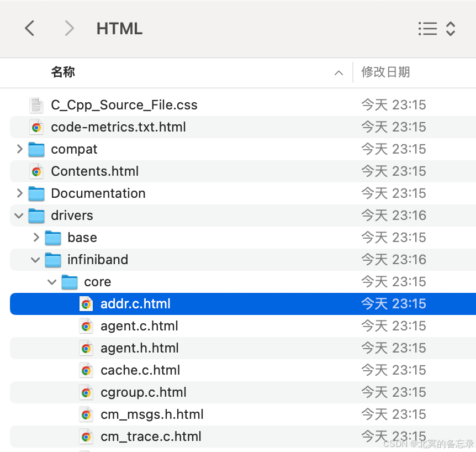The image size is (476, 452).
Task: Click Chrome icon of agent.h.html
Action: pyautogui.click(x=86, y=349)
